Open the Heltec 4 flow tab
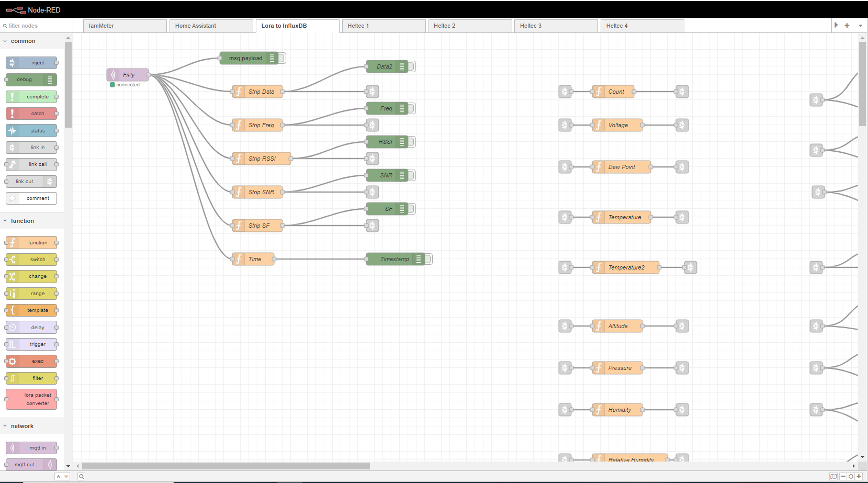 click(x=642, y=26)
